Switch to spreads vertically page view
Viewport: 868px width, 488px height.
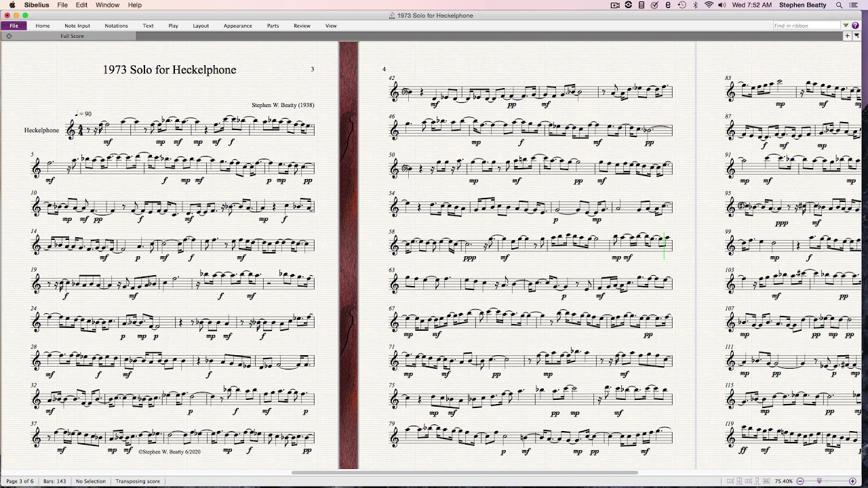point(739,481)
